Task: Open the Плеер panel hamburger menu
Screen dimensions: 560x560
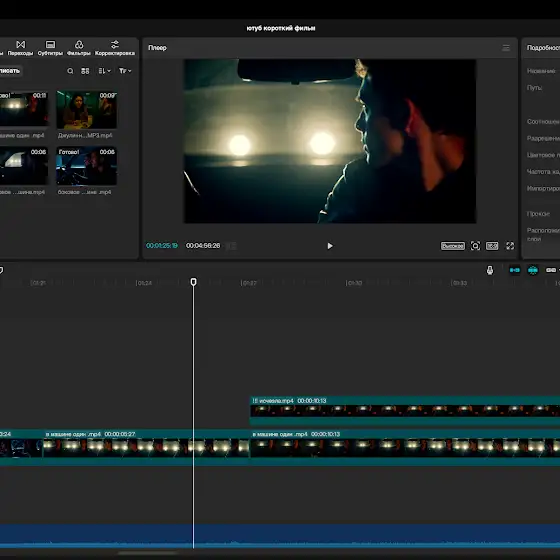Action: (506, 48)
